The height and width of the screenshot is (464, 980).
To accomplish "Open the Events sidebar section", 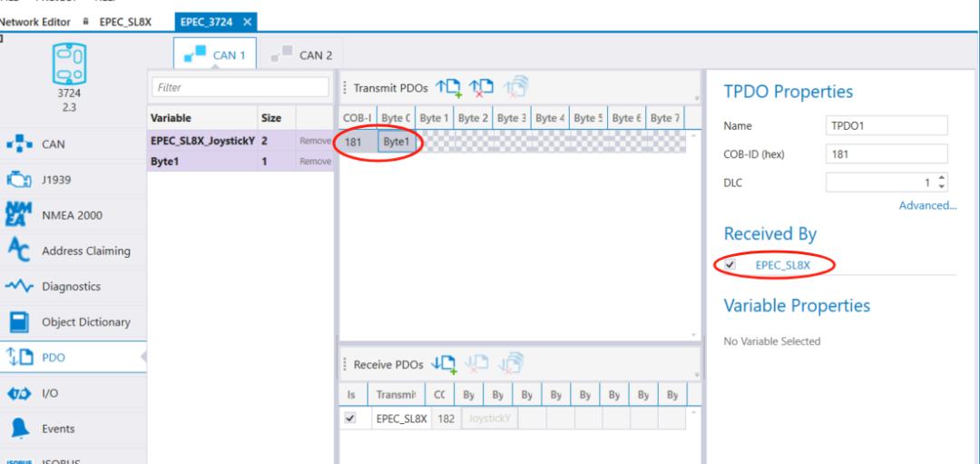I will point(57,429).
